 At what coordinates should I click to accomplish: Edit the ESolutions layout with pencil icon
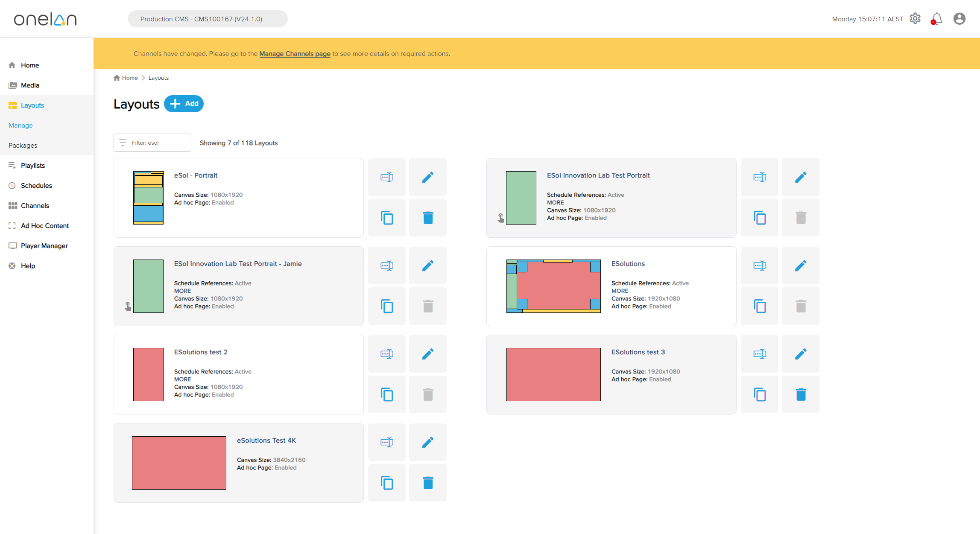pos(800,266)
